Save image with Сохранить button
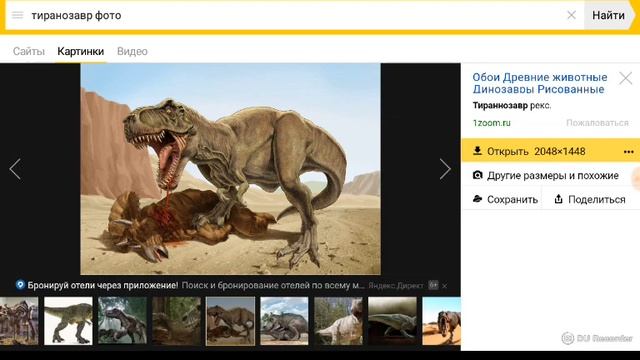This screenshot has width=640, height=360. [505, 199]
